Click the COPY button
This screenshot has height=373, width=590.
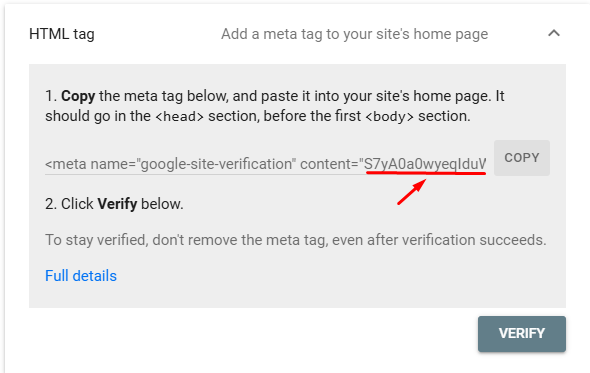tap(522, 158)
